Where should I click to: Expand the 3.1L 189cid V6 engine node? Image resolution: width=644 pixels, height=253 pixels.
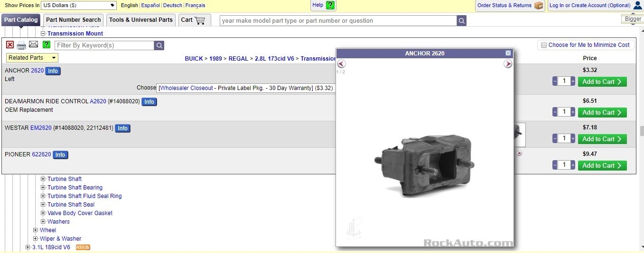pos(28,247)
